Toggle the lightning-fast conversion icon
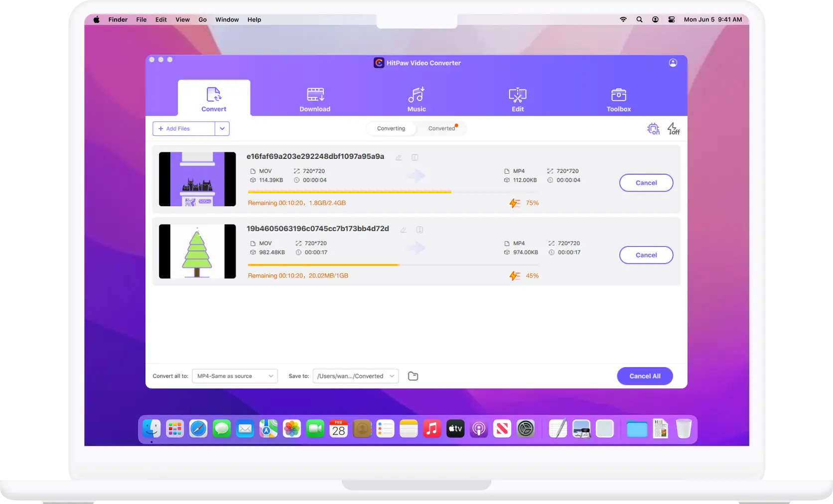This screenshot has width=833, height=504. (x=674, y=129)
